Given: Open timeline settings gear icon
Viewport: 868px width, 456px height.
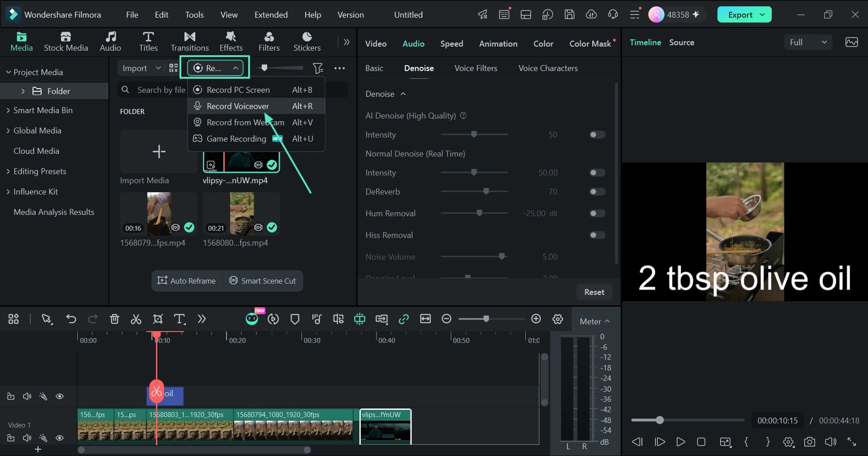Looking at the screenshot, I should (557, 319).
